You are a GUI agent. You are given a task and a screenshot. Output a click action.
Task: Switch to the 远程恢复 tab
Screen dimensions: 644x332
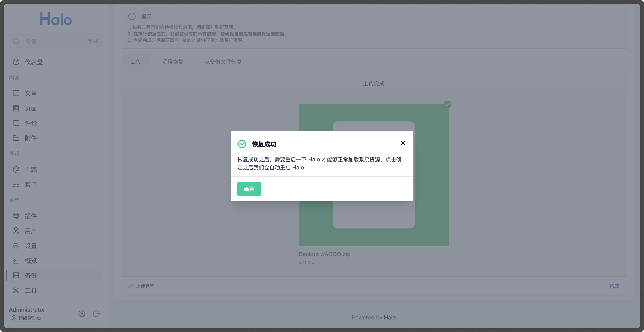(x=173, y=62)
